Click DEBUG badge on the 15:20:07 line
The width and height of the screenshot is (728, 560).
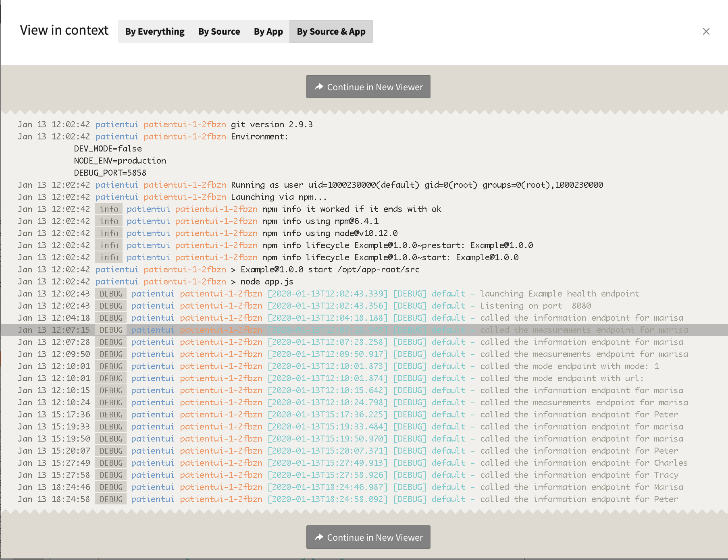click(x=111, y=451)
